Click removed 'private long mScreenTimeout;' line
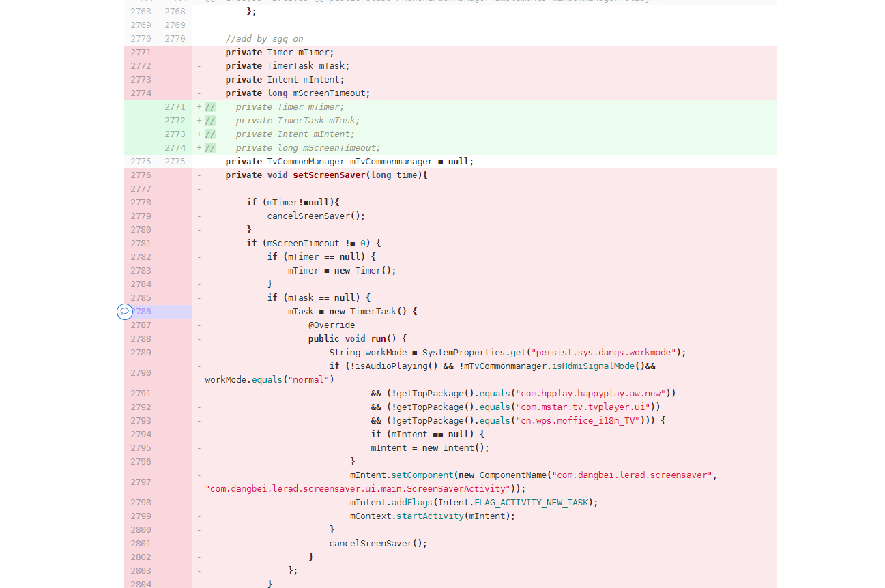This screenshot has height=588, width=885. (298, 93)
